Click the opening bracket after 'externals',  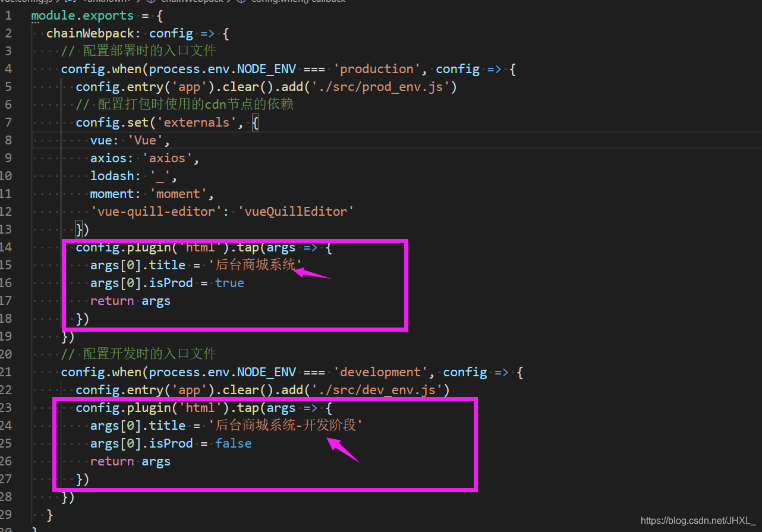[256, 122]
